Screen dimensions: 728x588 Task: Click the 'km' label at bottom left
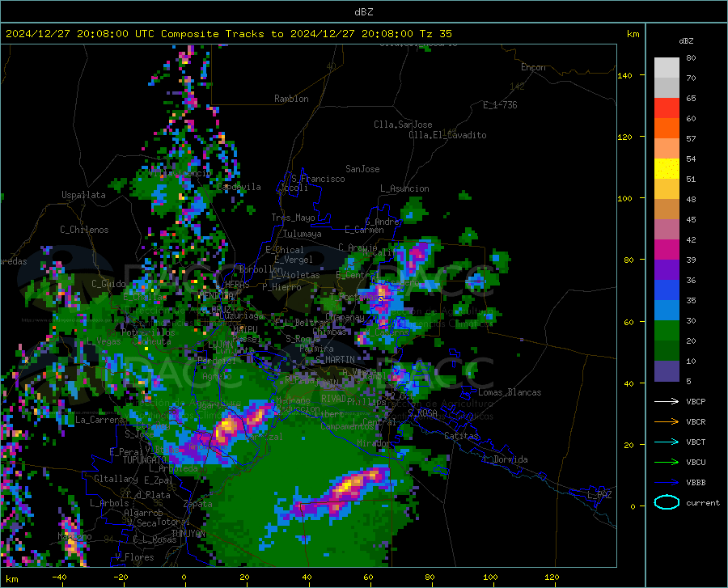coord(11,579)
